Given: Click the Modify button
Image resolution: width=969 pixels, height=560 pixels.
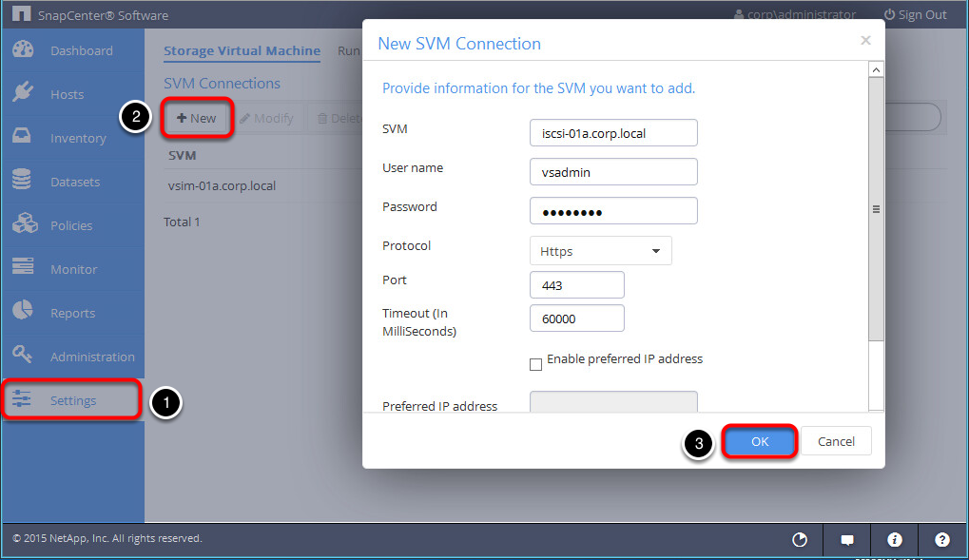Looking at the screenshot, I should pyautogui.click(x=266, y=118).
